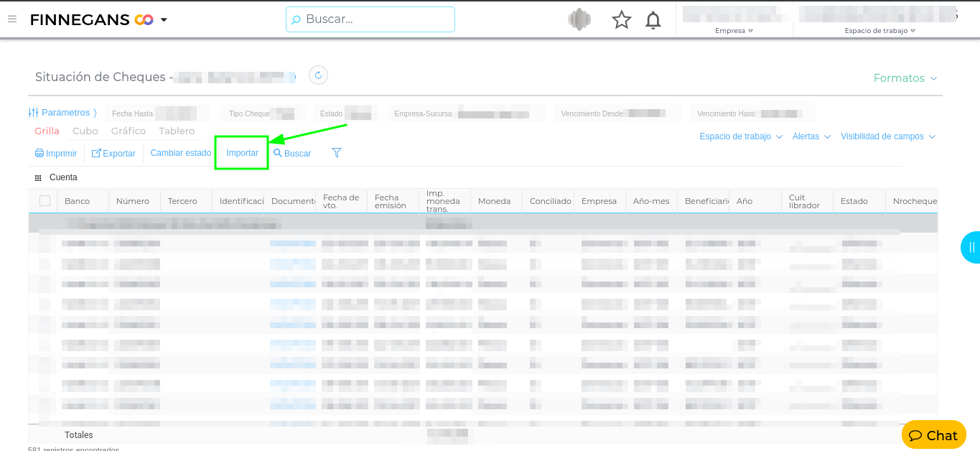Switch to the Grilla tab
Image resolution: width=980 pixels, height=451 pixels.
coord(47,131)
